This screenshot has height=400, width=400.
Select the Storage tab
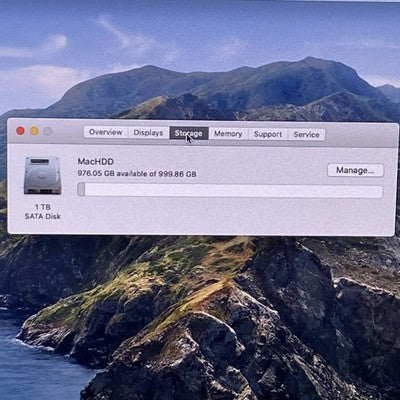click(x=189, y=133)
